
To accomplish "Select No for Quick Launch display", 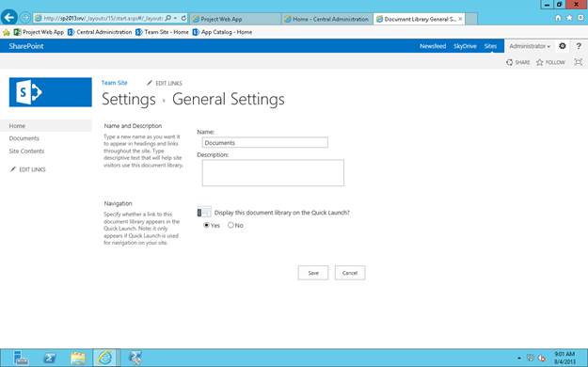I will pyautogui.click(x=230, y=225).
